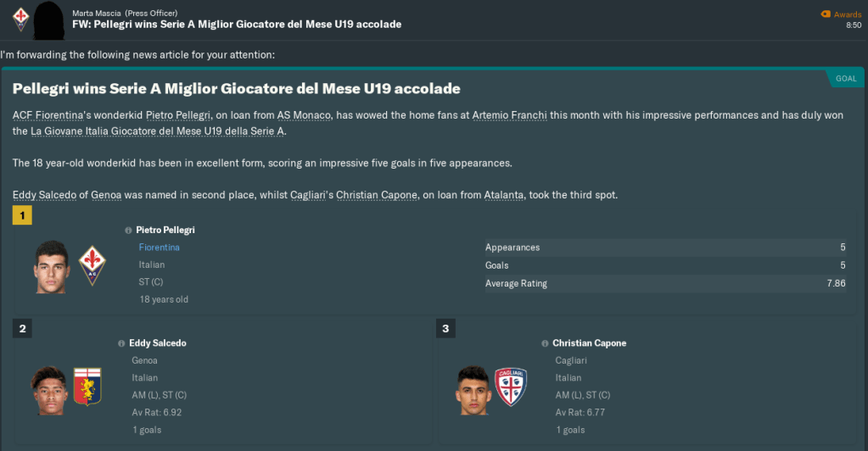Click the orange Awards tag icon
Image resolution: width=868 pixels, height=451 pixels.
coord(826,14)
